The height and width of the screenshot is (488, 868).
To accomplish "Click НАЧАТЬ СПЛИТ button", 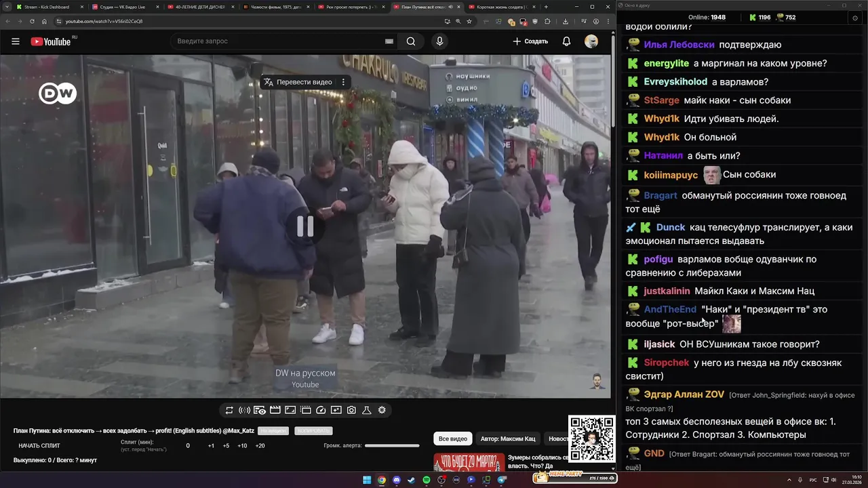I will click(x=39, y=446).
